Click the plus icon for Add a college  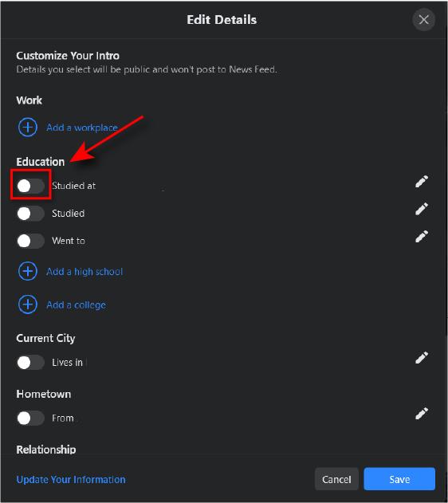coord(28,305)
